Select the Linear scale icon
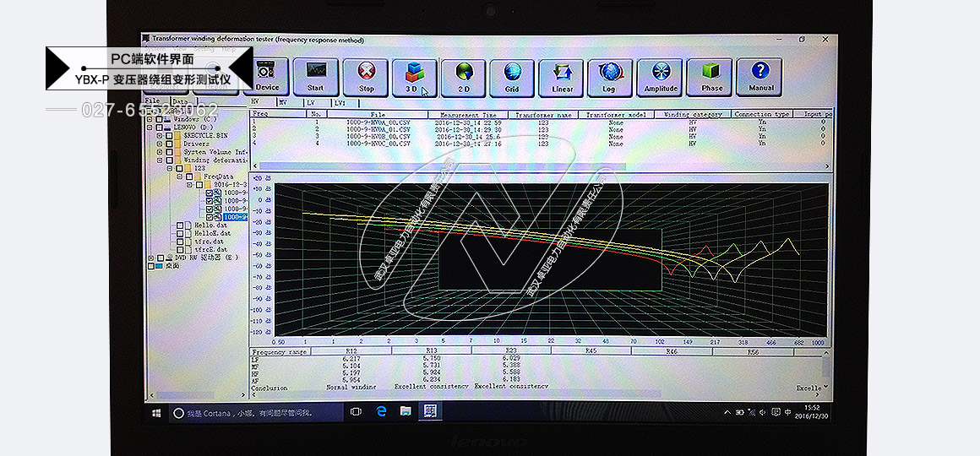 tap(561, 77)
